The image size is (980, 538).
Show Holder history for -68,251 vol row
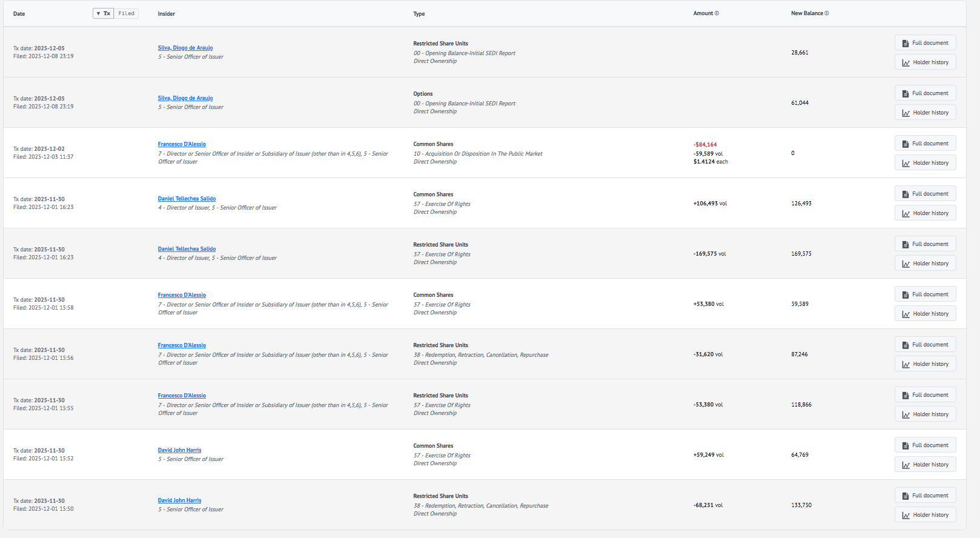[x=925, y=515]
